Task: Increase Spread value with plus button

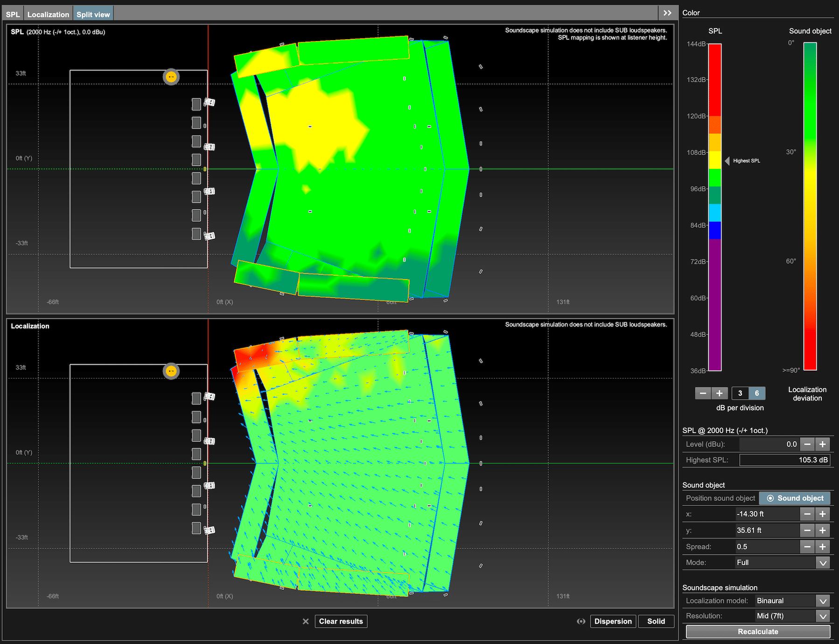Action: pos(823,546)
